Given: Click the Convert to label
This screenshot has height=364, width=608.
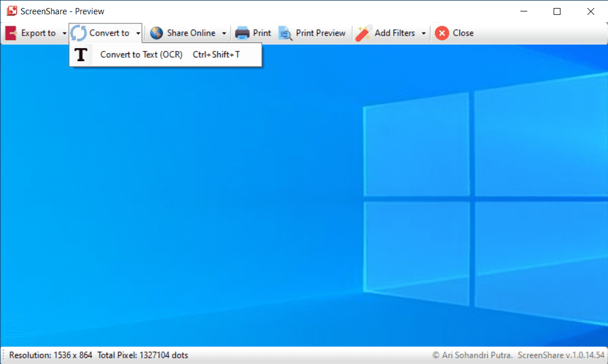Looking at the screenshot, I should coord(109,33).
